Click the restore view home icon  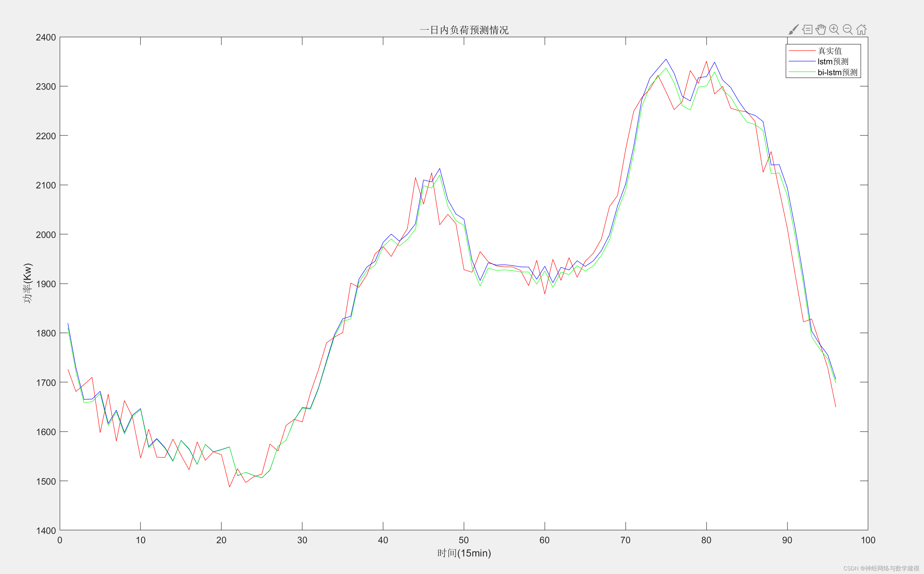[x=862, y=30]
